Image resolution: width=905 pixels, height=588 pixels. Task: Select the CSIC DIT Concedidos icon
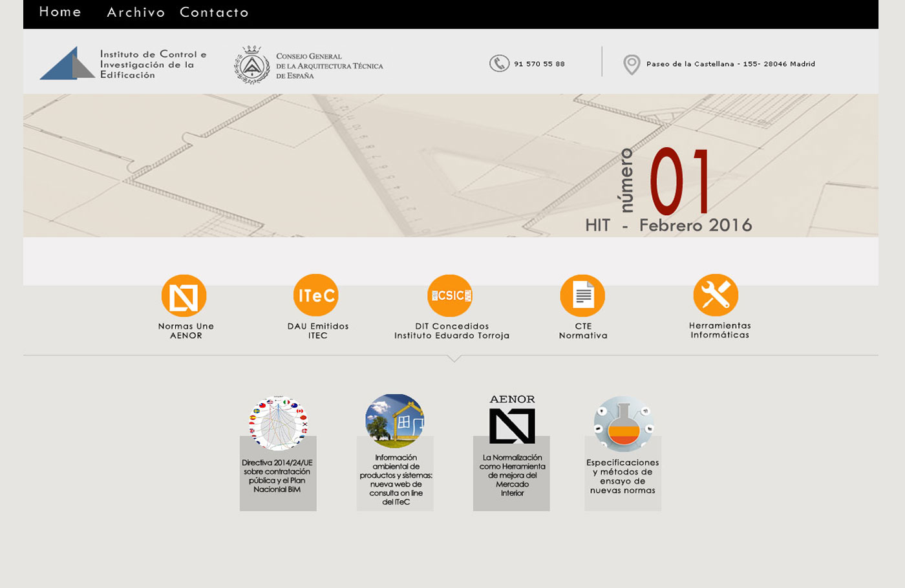450,296
